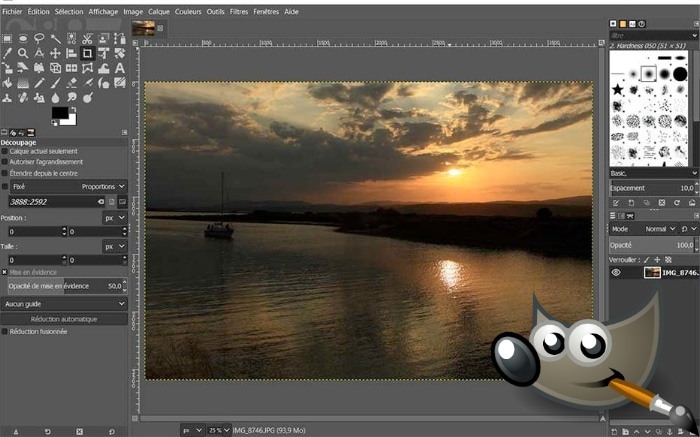Choose the Heal bandage tool
Viewport: 700px width, 437px height.
pyautogui.click(x=23, y=98)
